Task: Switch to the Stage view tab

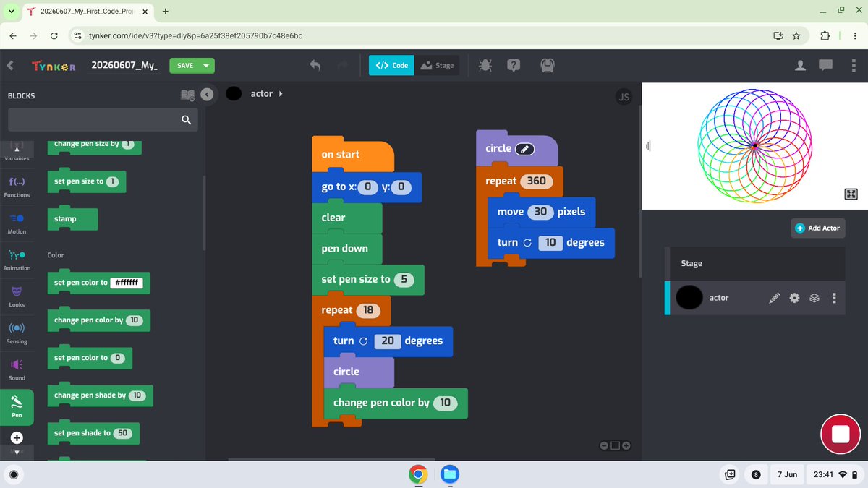Action: (437, 65)
